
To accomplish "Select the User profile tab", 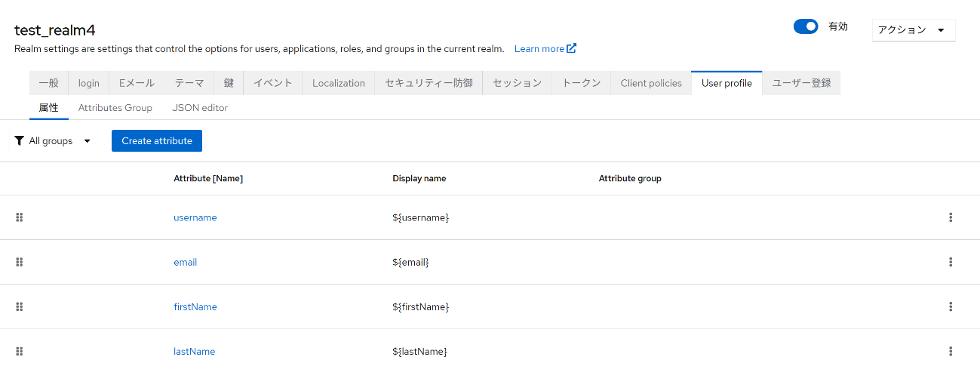I will click(727, 83).
